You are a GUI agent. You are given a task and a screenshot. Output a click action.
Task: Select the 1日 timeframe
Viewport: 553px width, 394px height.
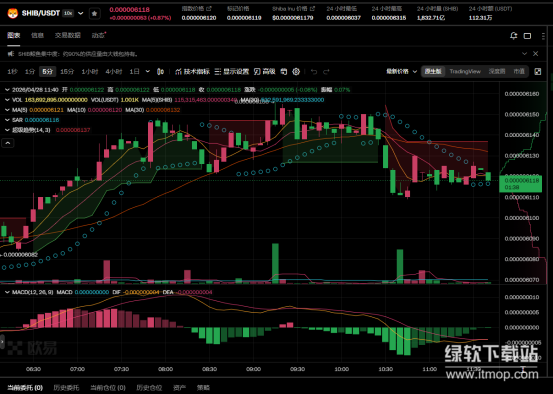tap(134, 72)
